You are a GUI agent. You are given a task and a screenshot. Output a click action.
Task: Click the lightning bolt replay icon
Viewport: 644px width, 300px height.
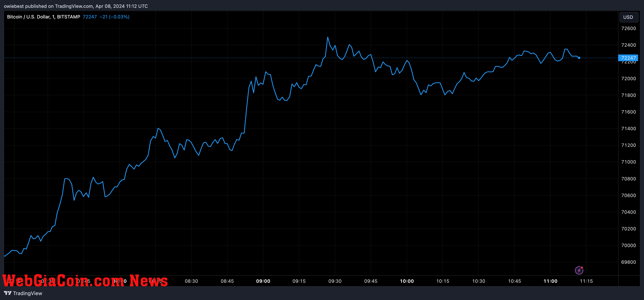[x=579, y=270]
